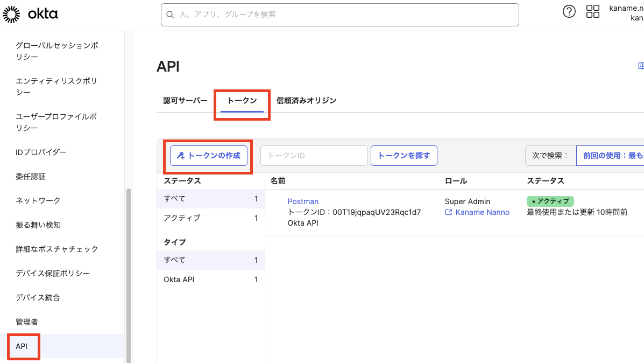This screenshot has width=644, height=363.
Task: Switch to the 認可サーバー tab
Action: click(185, 101)
